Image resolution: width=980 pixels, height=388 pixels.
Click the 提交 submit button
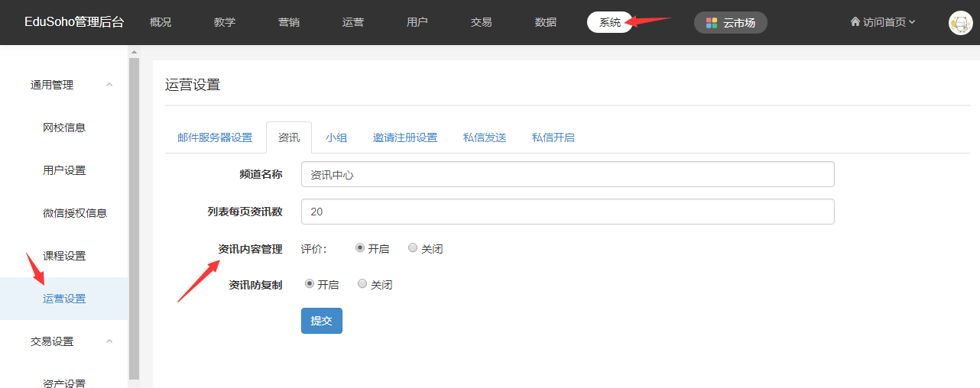(321, 321)
